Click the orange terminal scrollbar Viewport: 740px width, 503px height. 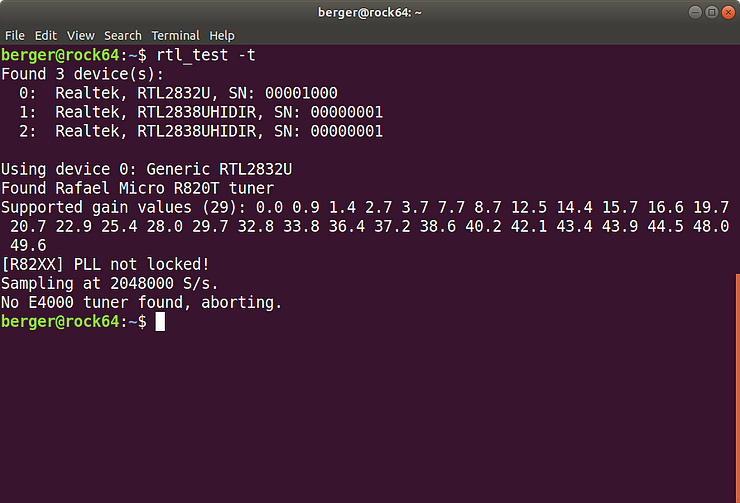(738, 388)
